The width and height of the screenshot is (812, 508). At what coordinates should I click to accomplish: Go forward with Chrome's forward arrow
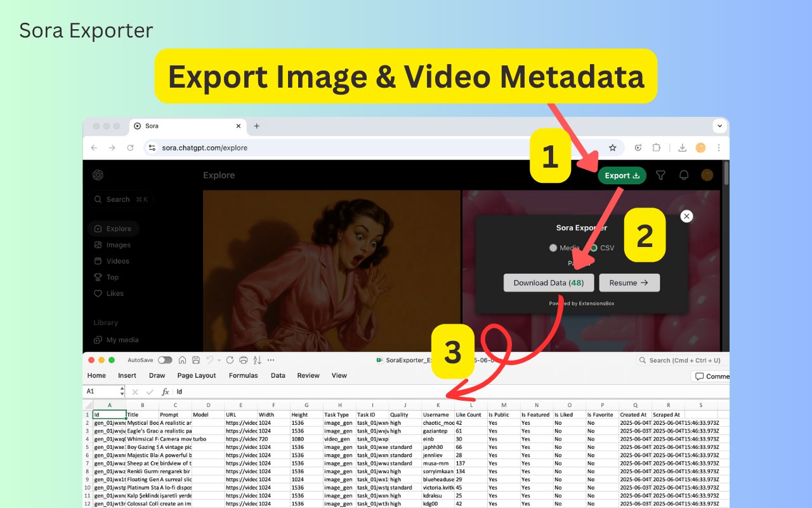coord(112,147)
